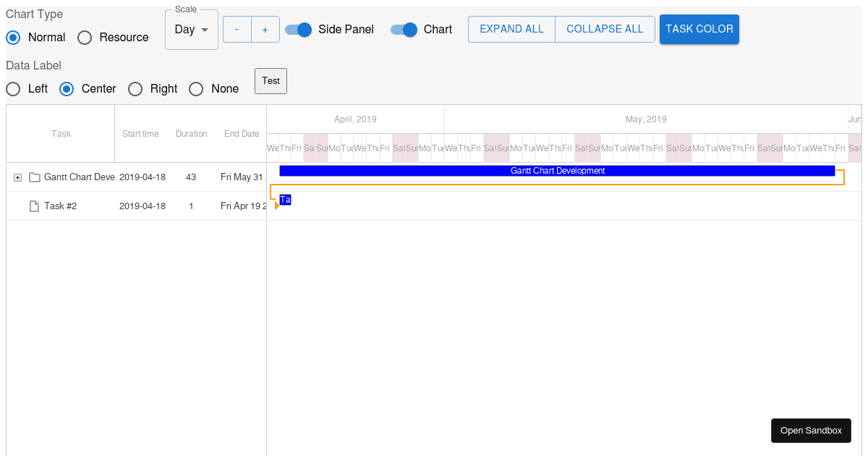This screenshot has height=456, width=868.
Task: Click the EXPAND ALL button
Action: coord(511,29)
